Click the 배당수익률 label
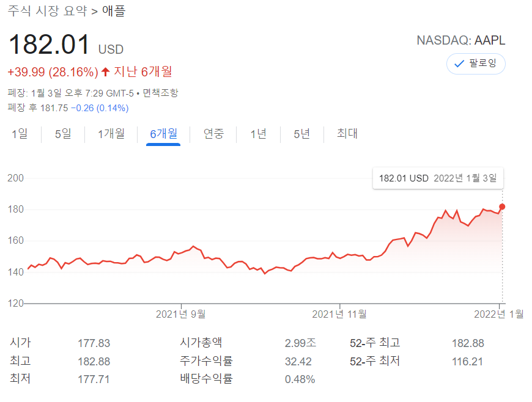Viewport: 532px width, 402px height. pos(206,379)
